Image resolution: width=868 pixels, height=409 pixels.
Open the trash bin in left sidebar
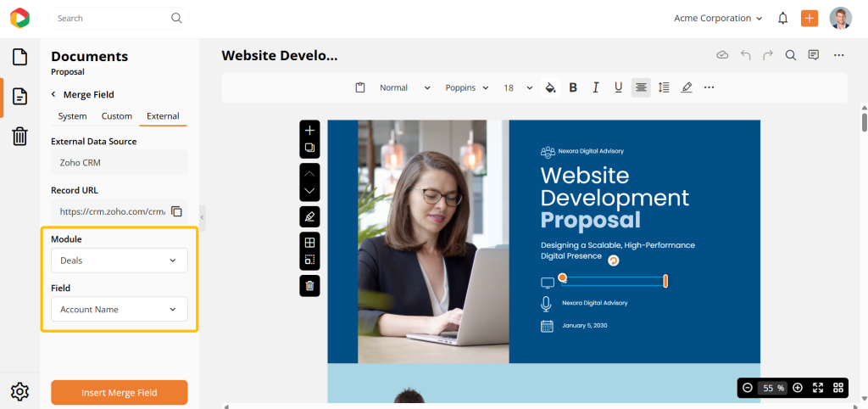(20, 136)
